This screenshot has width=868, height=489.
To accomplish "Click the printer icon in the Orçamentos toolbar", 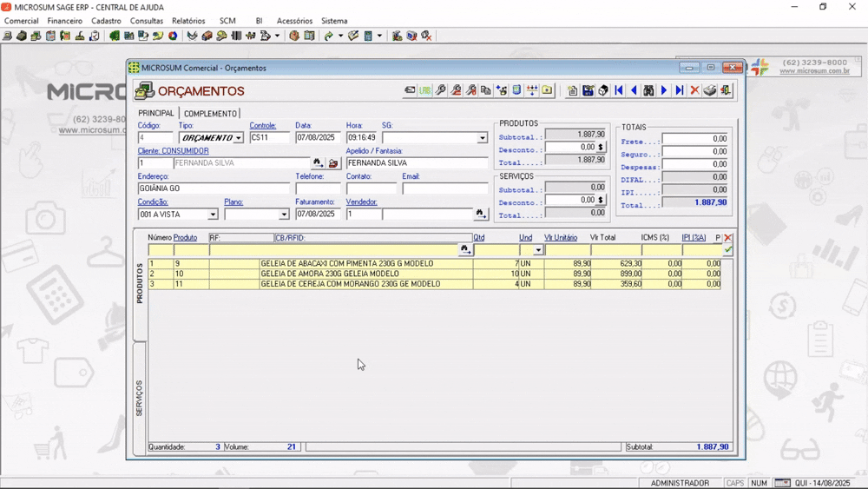I will tap(710, 90).
